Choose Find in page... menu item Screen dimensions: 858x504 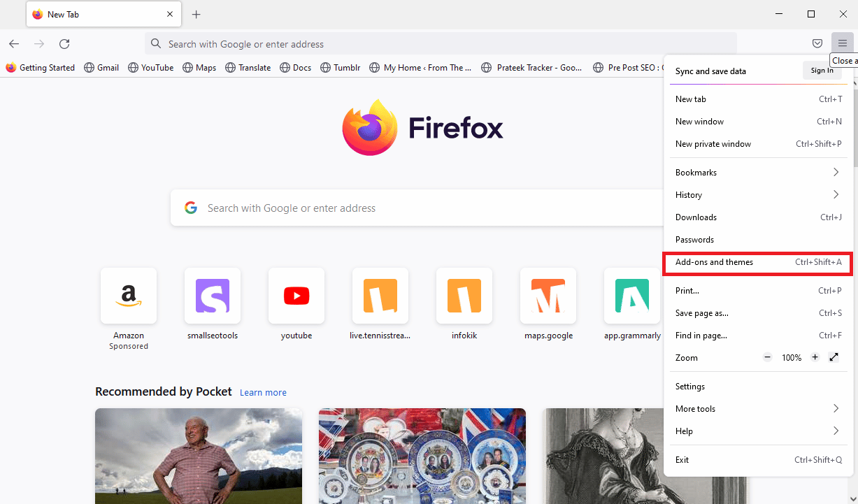758,335
